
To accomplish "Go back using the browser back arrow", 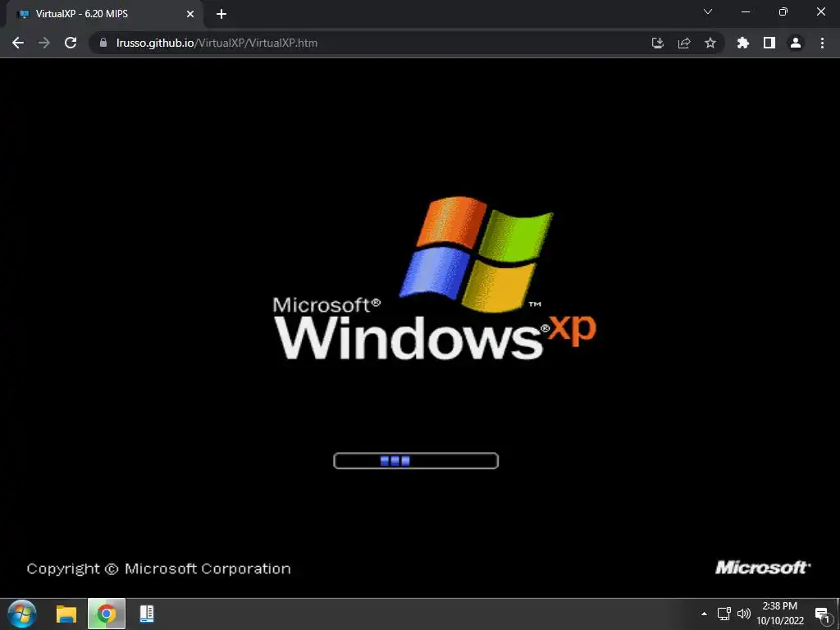I will pyautogui.click(x=18, y=43).
